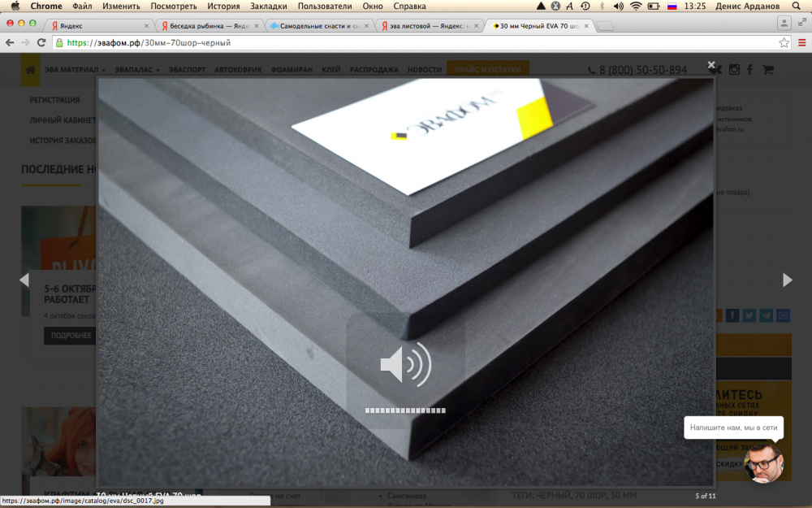Bookmark page with star icon
This screenshot has width=812, height=508.
coord(784,42)
